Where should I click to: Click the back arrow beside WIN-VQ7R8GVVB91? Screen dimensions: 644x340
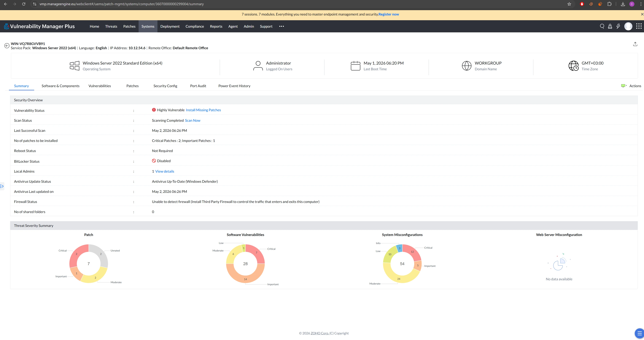7,46
